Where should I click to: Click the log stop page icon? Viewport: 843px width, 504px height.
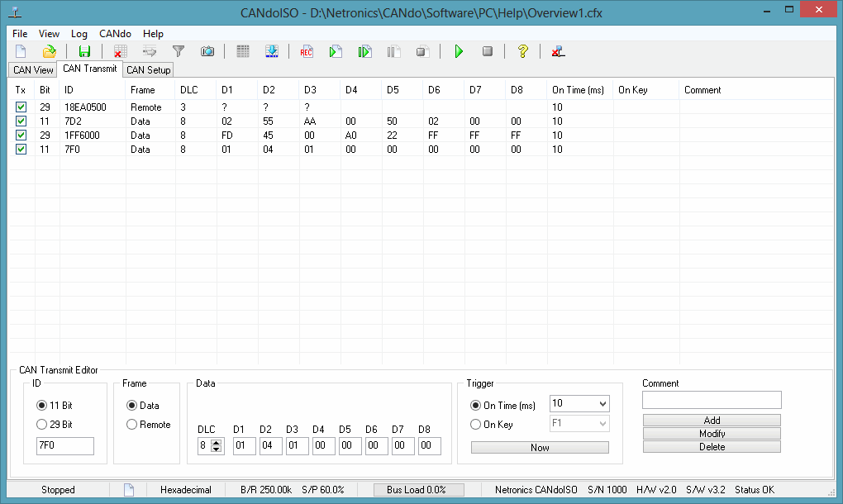422,51
